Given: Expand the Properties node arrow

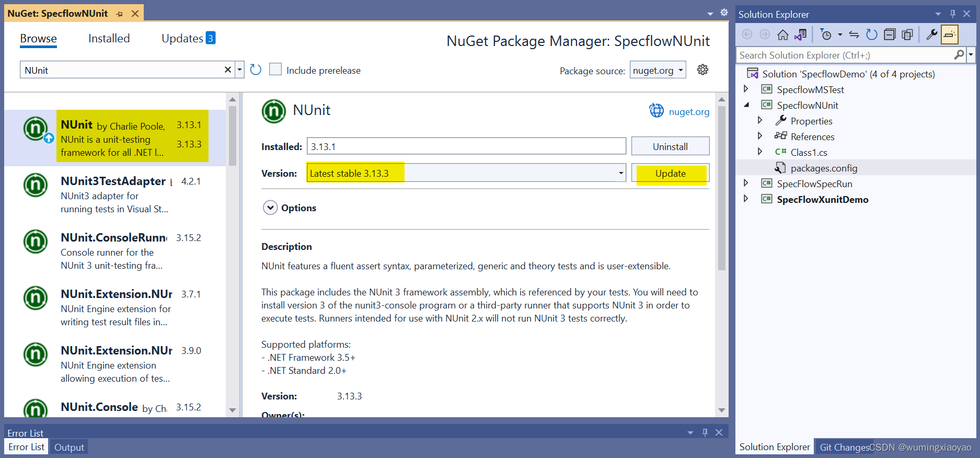Looking at the screenshot, I should [x=760, y=120].
